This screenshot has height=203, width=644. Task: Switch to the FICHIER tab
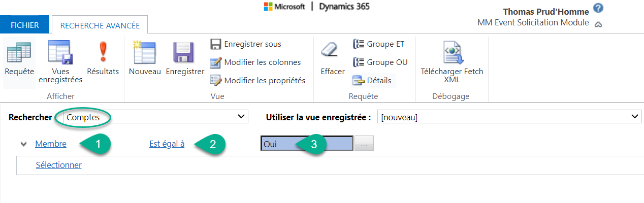coord(25,25)
